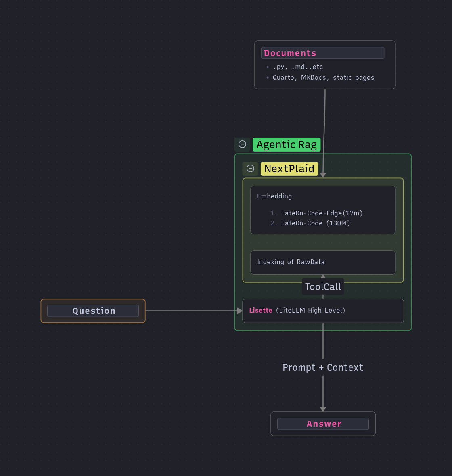Image resolution: width=452 pixels, height=476 pixels.
Task: Click the Prompt + Context edge label
Action: (x=323, y=367)
